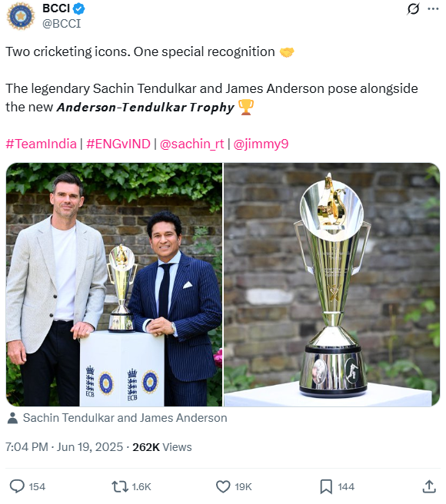Open the Grok explain icon
446x504 pixels.
click(x=413, y=8)
